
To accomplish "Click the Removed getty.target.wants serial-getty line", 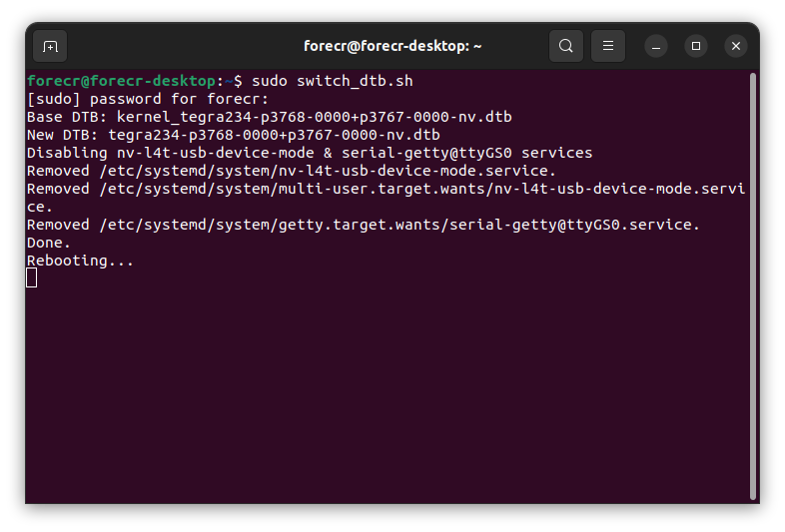I will click(363, 225).
